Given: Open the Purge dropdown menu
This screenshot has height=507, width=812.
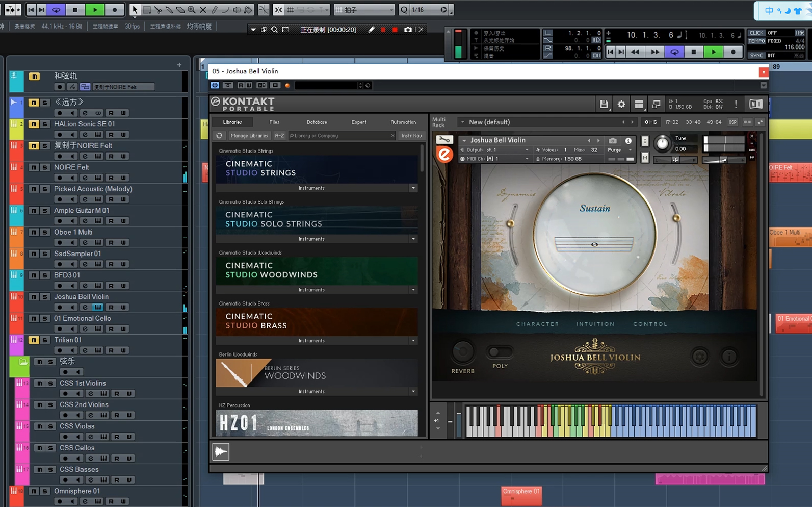Looking at the screenshot, I should click(620, 150).
